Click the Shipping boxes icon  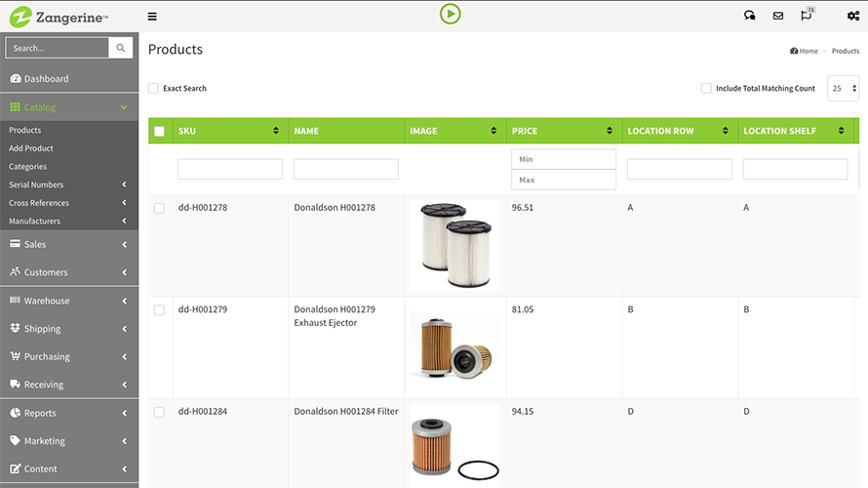point(15,328)
